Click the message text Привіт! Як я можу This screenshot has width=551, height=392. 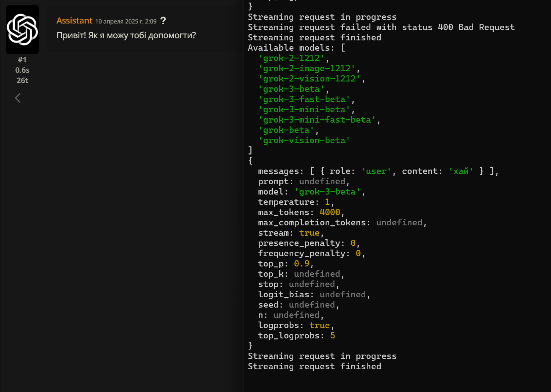(126, 35)
